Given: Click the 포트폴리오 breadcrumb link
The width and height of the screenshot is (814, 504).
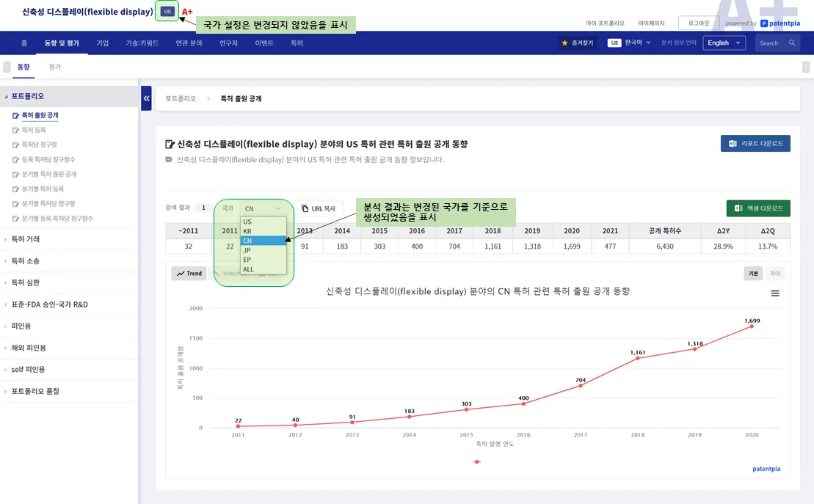Looking at the screenshot, I should click(x=181, y=98).
